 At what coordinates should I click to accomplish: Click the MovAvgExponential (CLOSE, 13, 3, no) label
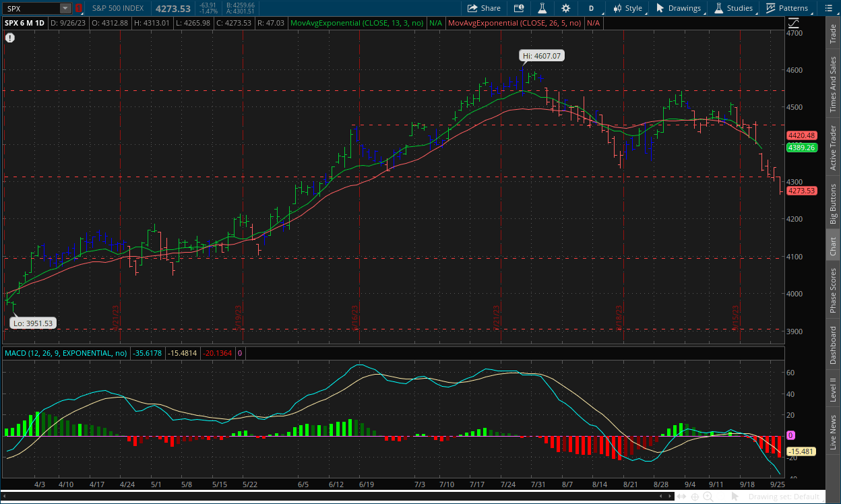tap(356, 23)
